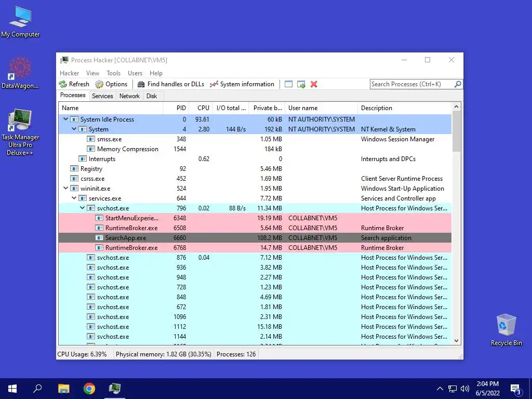Viewport: 532px width, 399px height.
Task: Click the smss.exe process icon
Action: point(90,139)
